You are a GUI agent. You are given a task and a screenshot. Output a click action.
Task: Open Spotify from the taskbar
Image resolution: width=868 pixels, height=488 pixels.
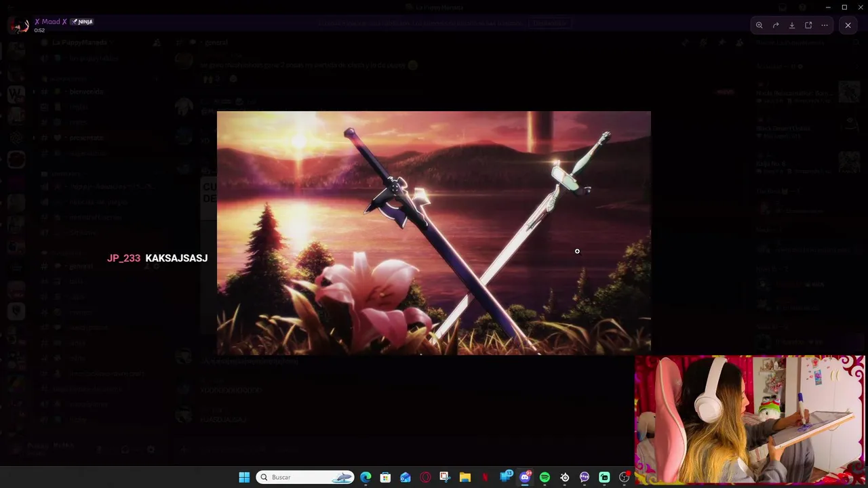pos(545,477)
